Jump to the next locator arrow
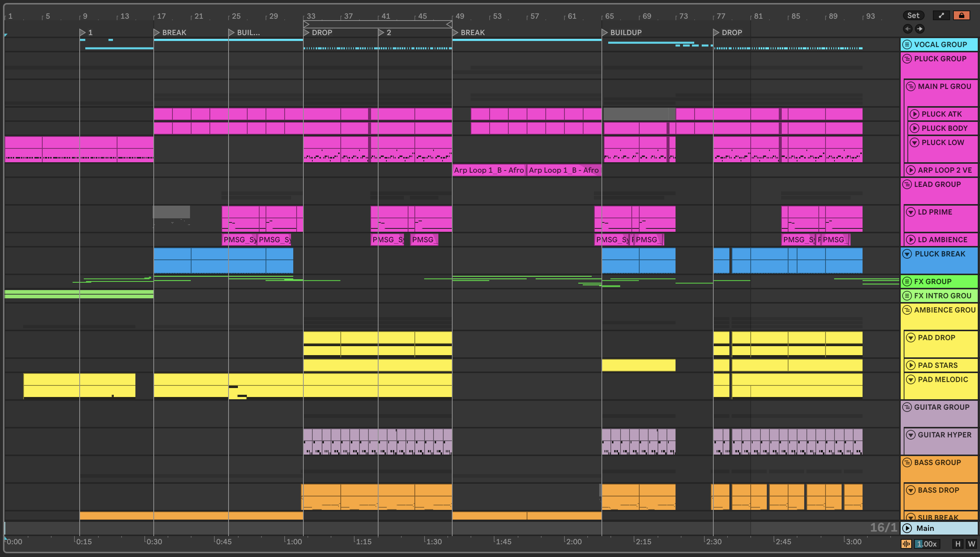The image size is (980, 557). [919, 29]
